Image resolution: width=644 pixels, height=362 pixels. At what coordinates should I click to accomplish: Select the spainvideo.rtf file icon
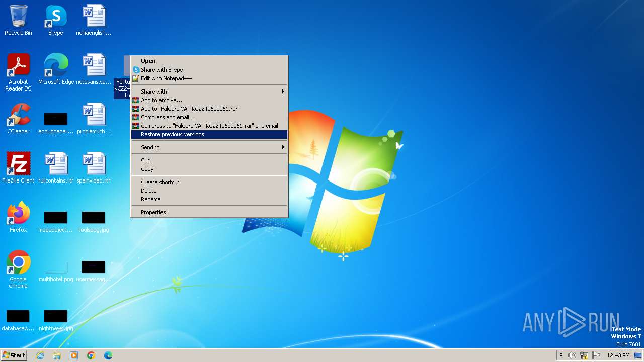pyautogui.click(x=94, y=168)
